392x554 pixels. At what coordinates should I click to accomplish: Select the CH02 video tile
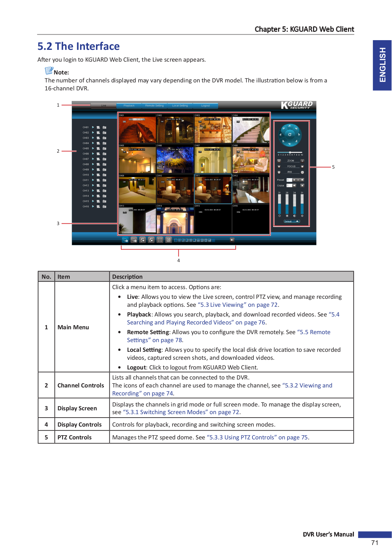[x=175, y=128]
